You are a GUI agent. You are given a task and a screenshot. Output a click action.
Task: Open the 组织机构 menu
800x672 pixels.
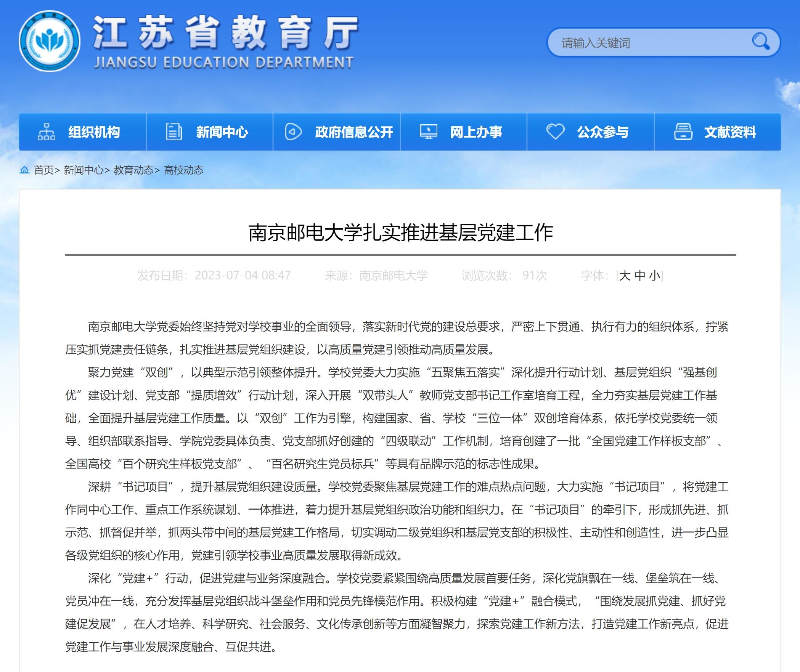click(94, 132)
